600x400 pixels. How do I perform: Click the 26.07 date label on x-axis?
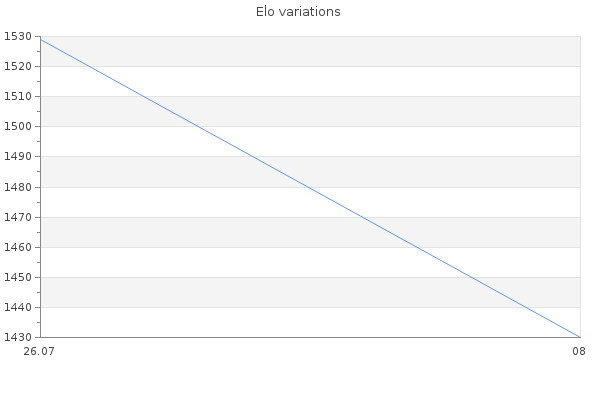pos(39,351)
